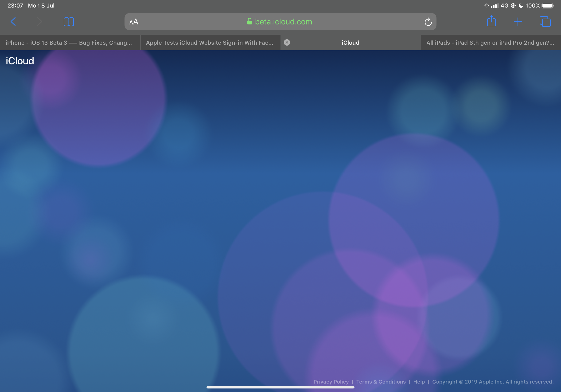561x392 pixels.
Task: Open the AA reader view menu
Action: point(134,22)
